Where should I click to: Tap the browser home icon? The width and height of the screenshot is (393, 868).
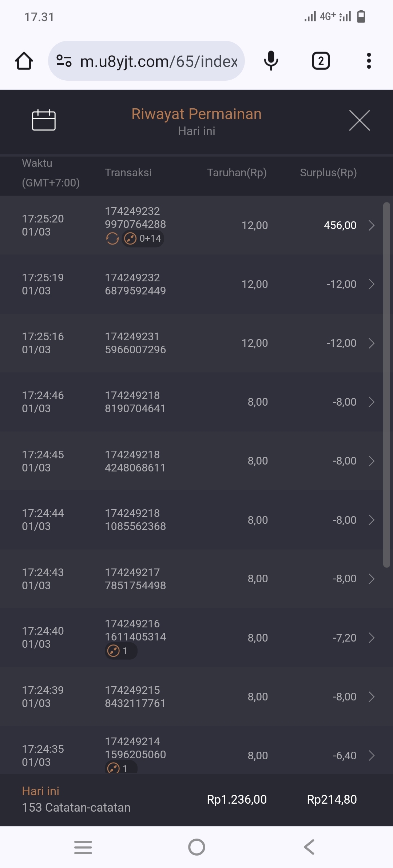(x=24, y=61)
